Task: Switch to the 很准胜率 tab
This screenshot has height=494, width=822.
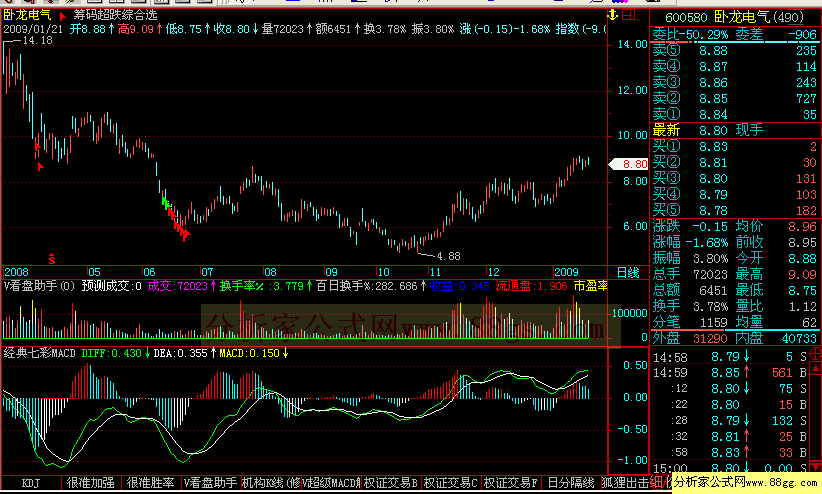Action: point(151,483)
